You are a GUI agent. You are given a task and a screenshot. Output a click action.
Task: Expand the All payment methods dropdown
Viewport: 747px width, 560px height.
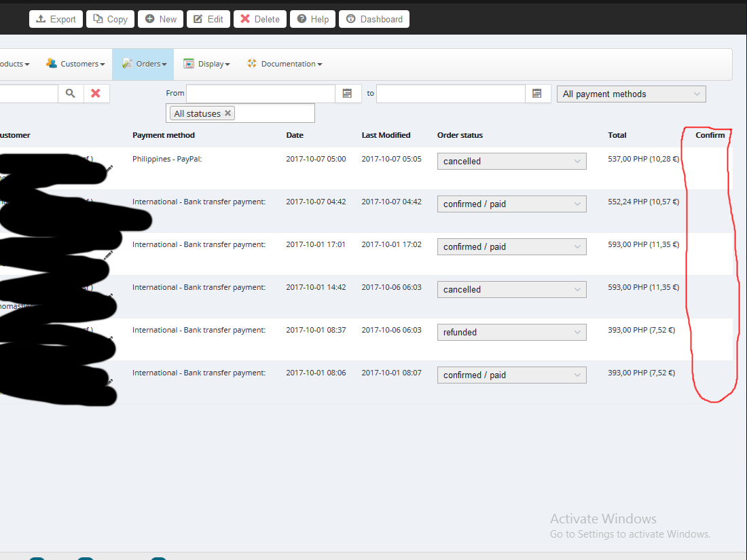point(632,94)
